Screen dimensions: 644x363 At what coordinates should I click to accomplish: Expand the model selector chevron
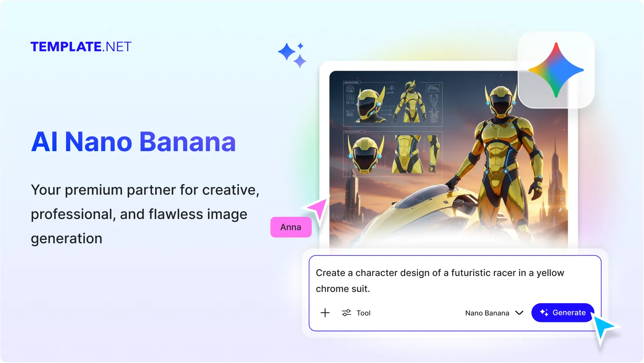pos(519,313)
